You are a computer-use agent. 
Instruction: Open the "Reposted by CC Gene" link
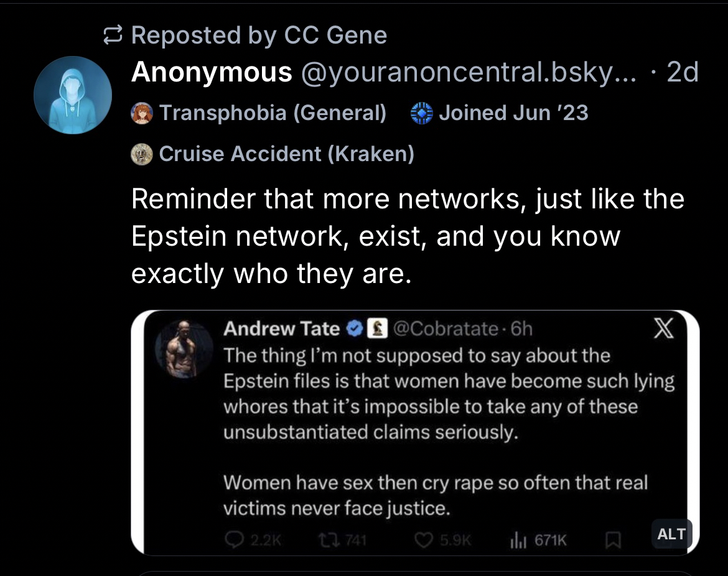click(259, 36)
